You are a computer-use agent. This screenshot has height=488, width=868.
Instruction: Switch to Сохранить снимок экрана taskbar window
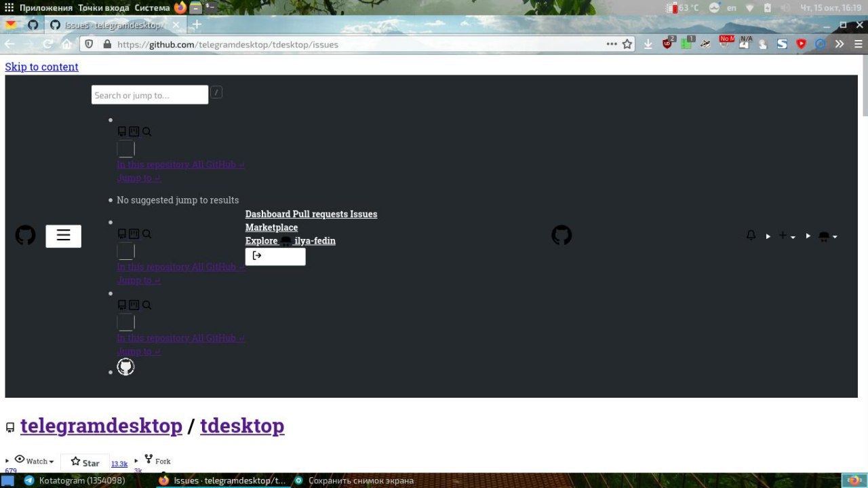coord(353,481)
